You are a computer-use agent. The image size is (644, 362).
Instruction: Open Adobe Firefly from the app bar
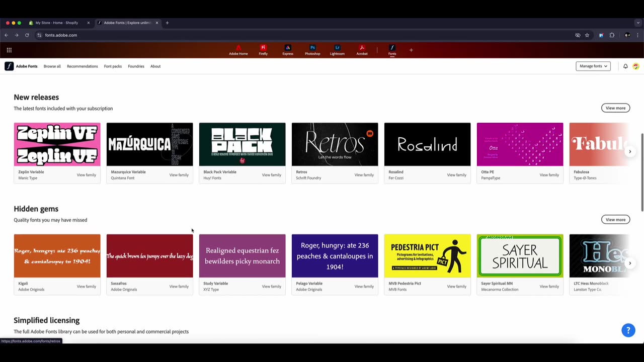[263, 50]
